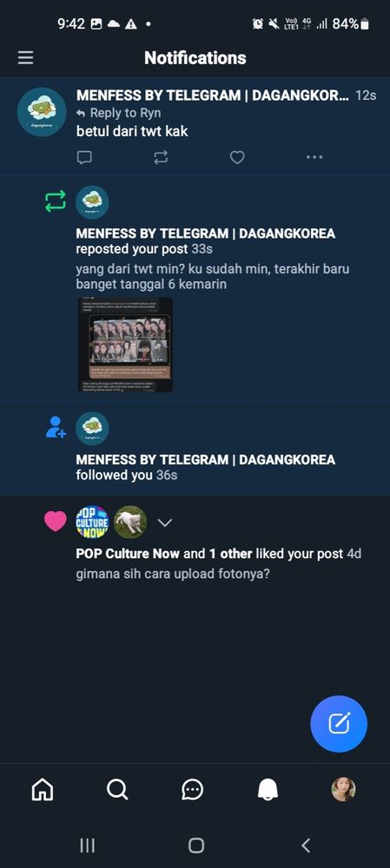Screen dimensions: 390x868
Task: Tap the Android back navigation button
Action: point(305,845)
